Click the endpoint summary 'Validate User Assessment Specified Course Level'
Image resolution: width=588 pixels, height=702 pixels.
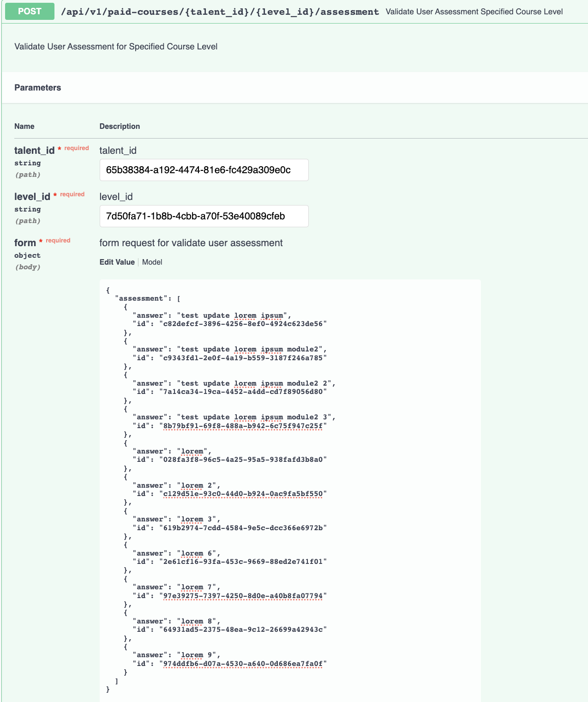pyautogui.click(x=474, y=12)
